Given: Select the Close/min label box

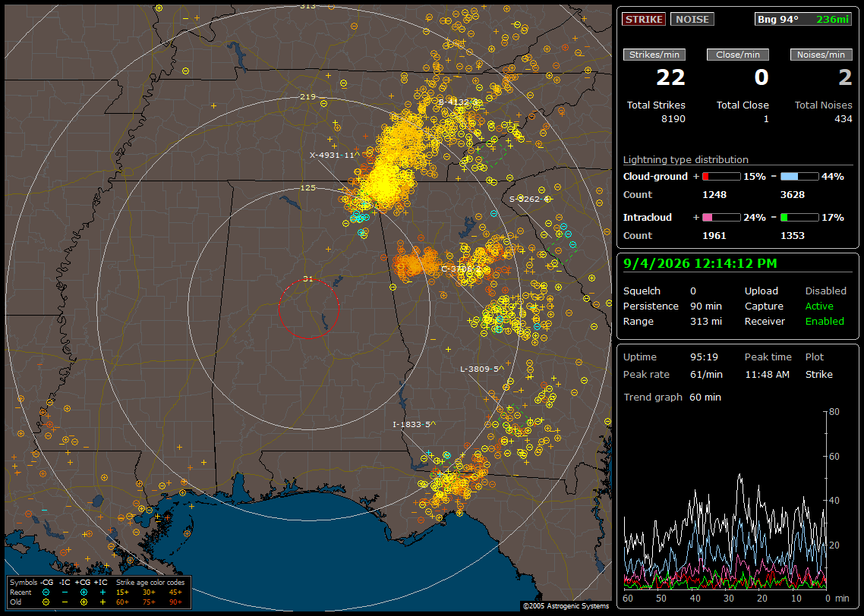Looking at the screenshot, I should click(x=738, y=55).
